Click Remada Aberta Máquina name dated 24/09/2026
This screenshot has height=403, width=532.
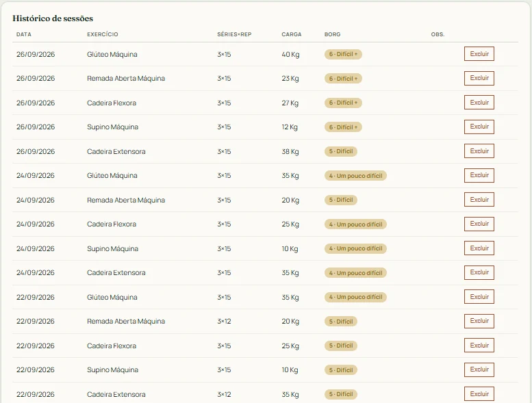pos(126,200)
